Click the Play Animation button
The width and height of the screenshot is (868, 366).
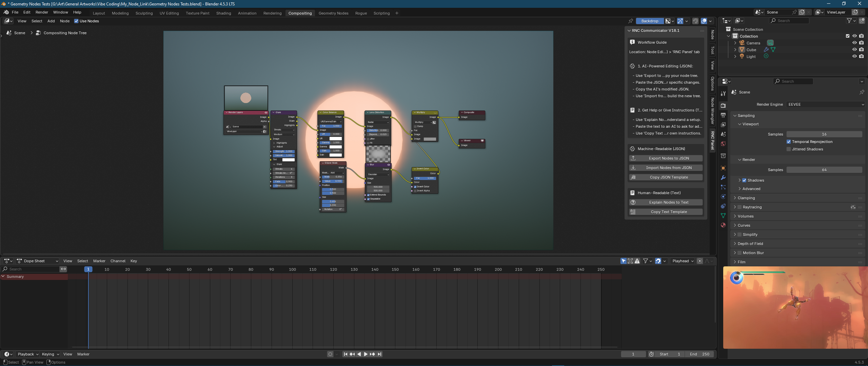[366, 354]
